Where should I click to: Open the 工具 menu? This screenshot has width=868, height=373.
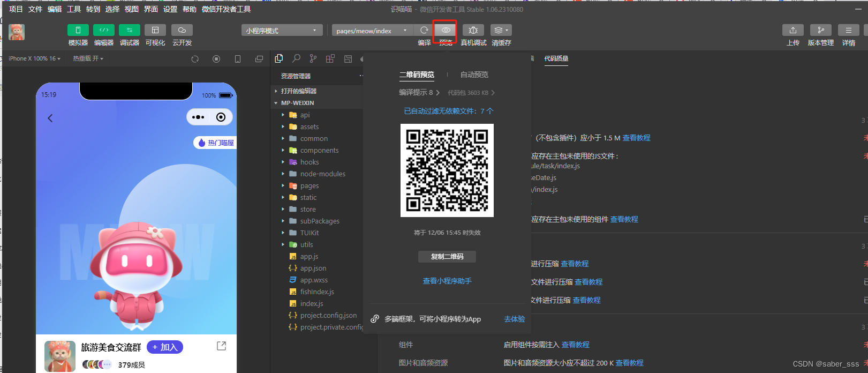[74, 9]
